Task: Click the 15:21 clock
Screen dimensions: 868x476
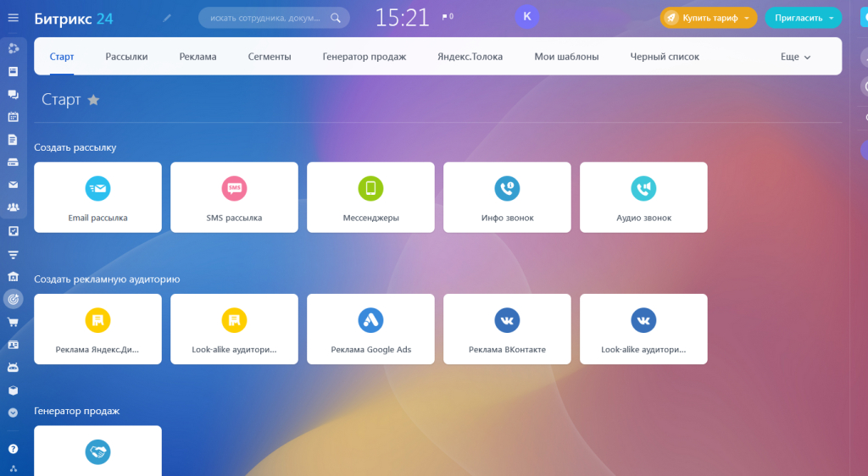Action: pyautogui.click(x=403, y=18)
